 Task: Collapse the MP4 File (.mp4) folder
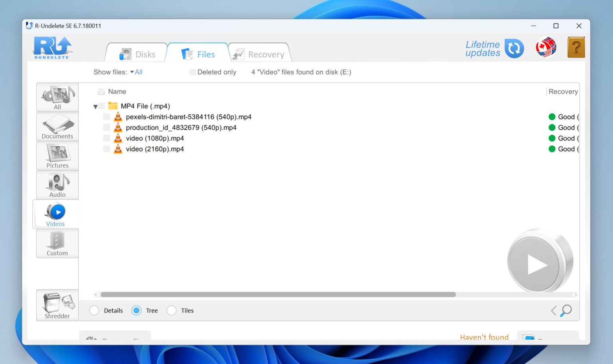[x=95, y=106]
